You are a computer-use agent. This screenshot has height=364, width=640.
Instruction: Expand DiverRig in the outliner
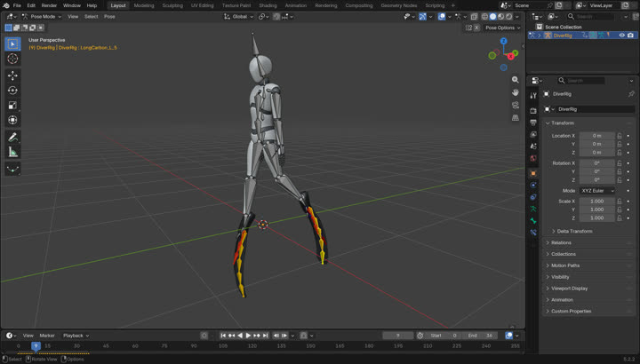pyautogui.click(x=539, y=36)
